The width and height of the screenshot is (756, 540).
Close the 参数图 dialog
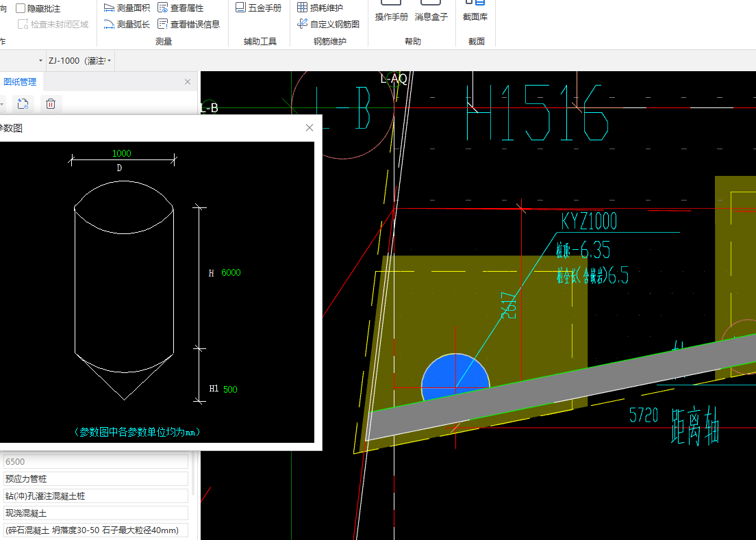310,128
